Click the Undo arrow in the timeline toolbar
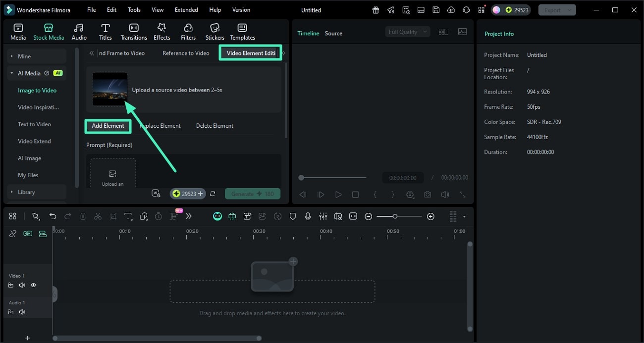Image resolution: width=644 pixels, height=343 pixels. coord(53,216)
